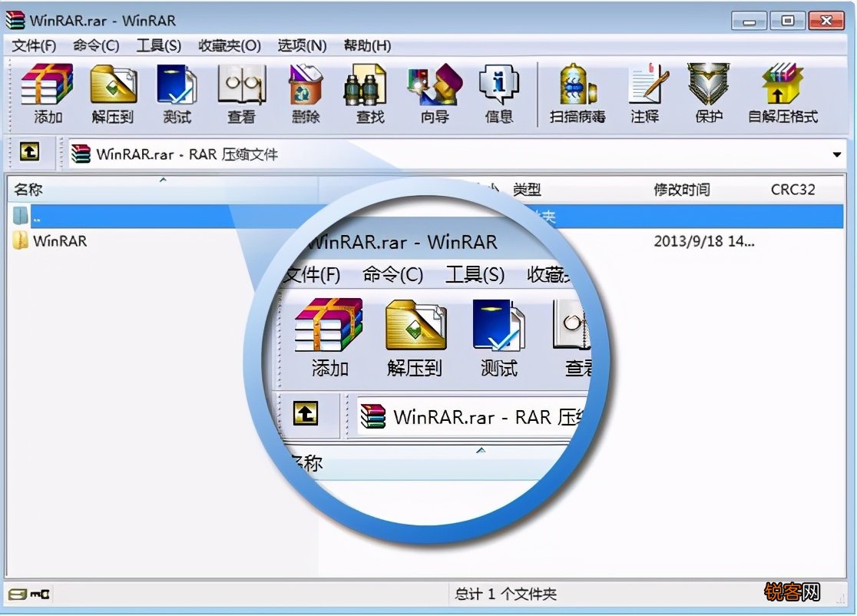The width and height of the screenshot is (857, 616).
Task: Open the 工具(S) menu
Action: point(158,45)
